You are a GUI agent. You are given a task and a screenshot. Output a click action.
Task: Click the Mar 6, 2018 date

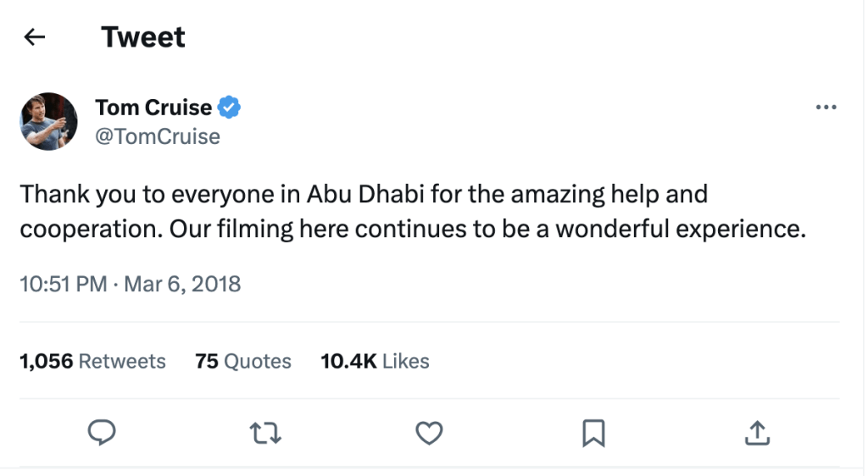pyautogui.click(x=182, y=284)
